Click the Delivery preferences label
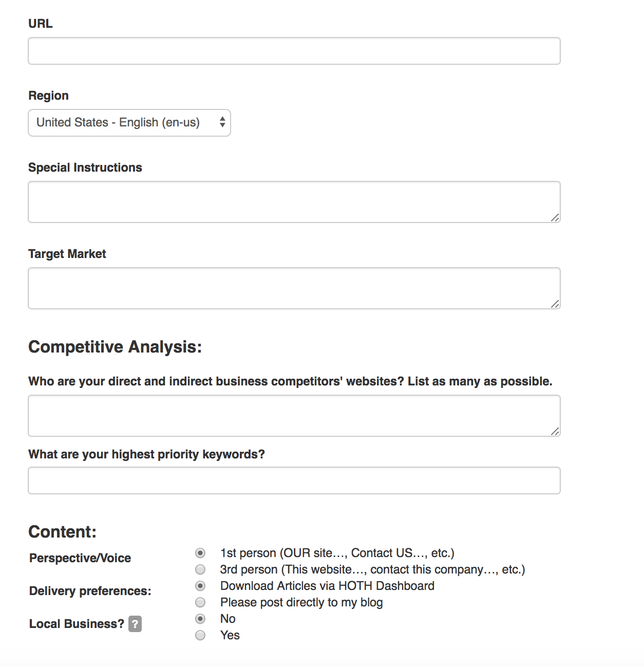The image size is (644, 666). pos(90,591)
